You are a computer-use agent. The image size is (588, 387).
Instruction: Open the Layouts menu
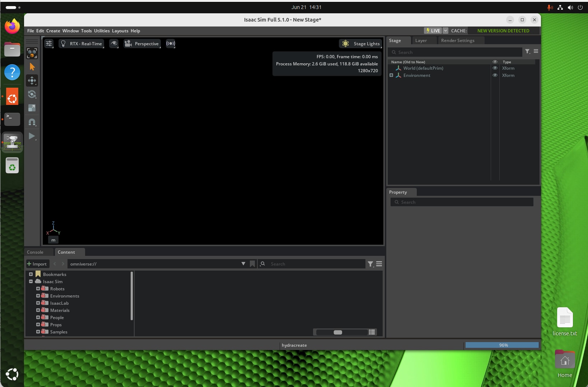[x=120, y=31]
